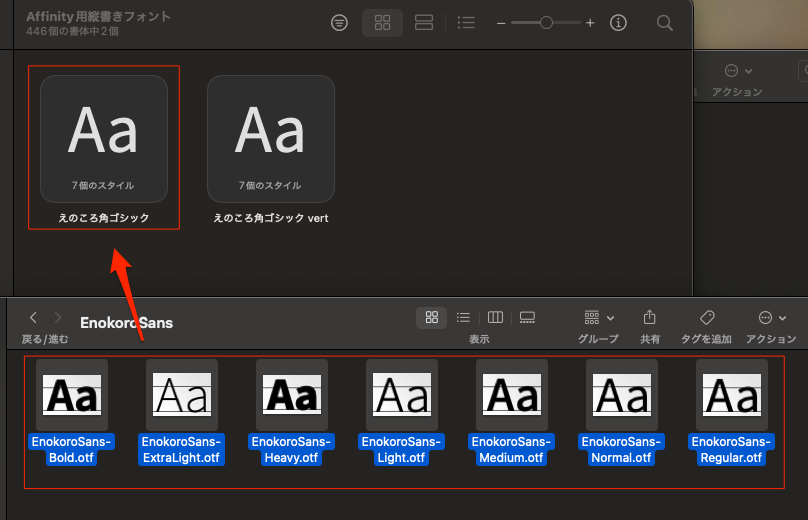Switch Finder to column view
Viewport: 808px width, 520px height.
tap(495, 318)
